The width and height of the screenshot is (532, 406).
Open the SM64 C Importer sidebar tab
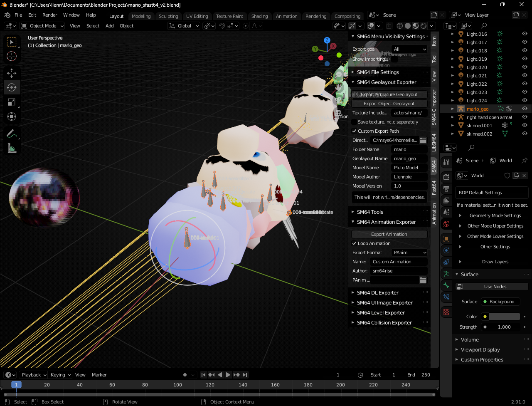(434, 107)
